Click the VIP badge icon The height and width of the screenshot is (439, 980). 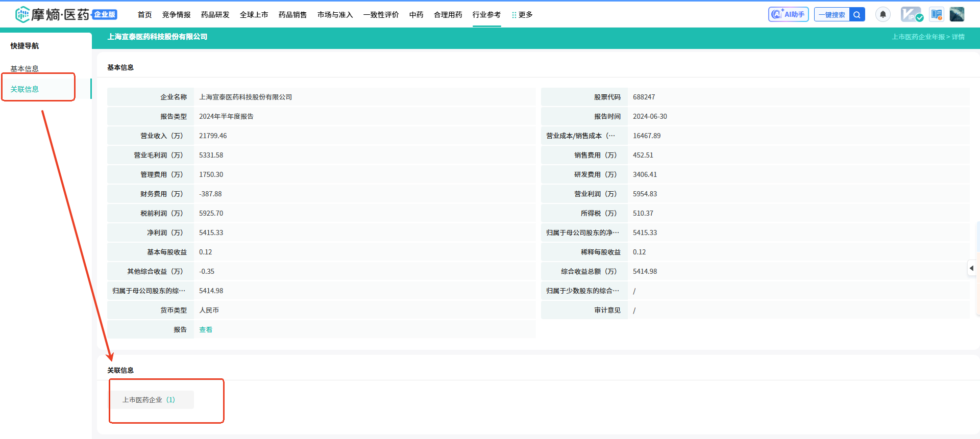click(x=912, y=14)
